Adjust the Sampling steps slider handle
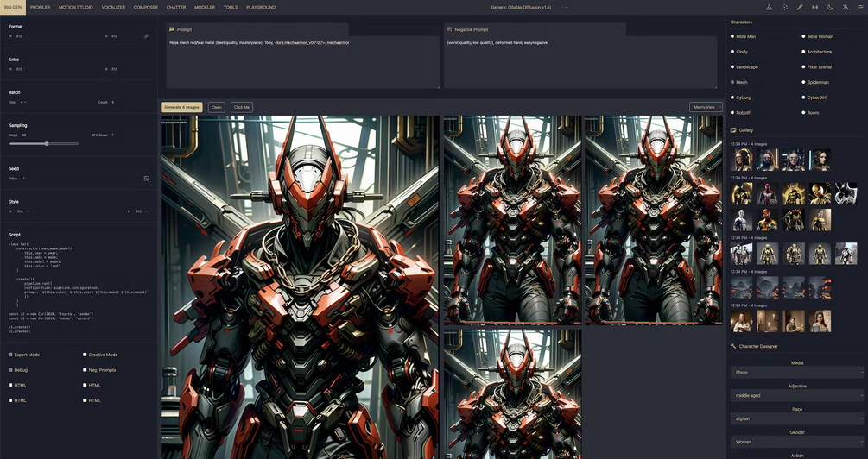The height and width of the screenshot is (459, 868). click(47, 144)
